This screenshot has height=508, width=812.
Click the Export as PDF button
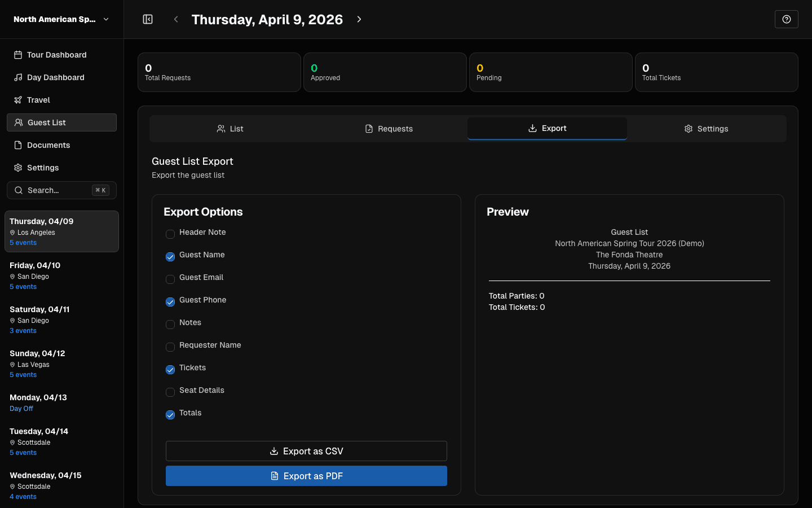click(306, 476)
